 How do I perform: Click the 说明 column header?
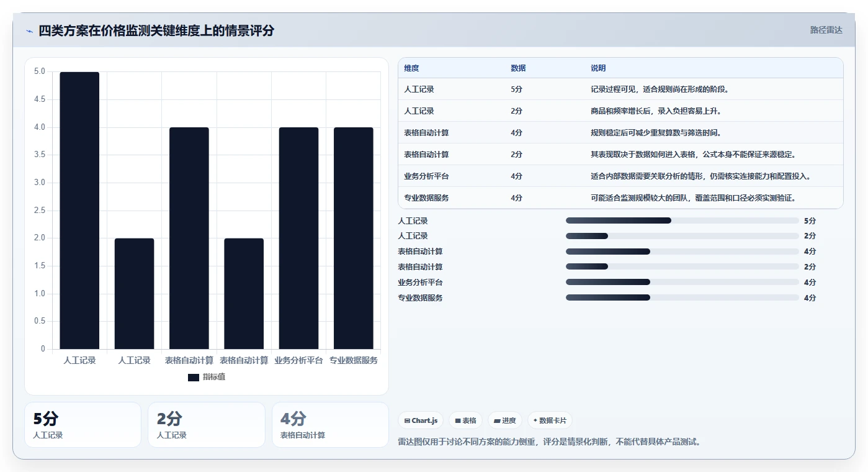click(x=598, y=68)
